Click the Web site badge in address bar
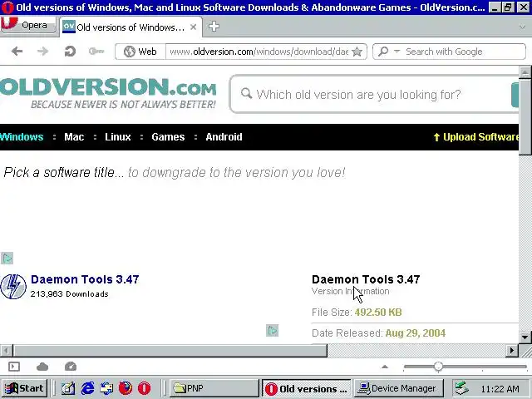532x399 pixels. tap(140, 52)
